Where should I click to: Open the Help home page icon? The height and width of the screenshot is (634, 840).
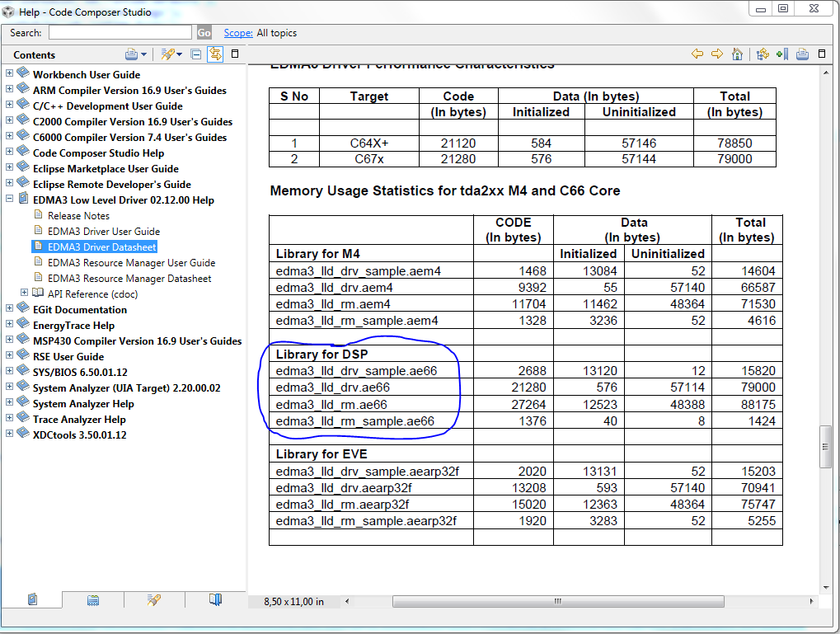[x=736, y=54]
